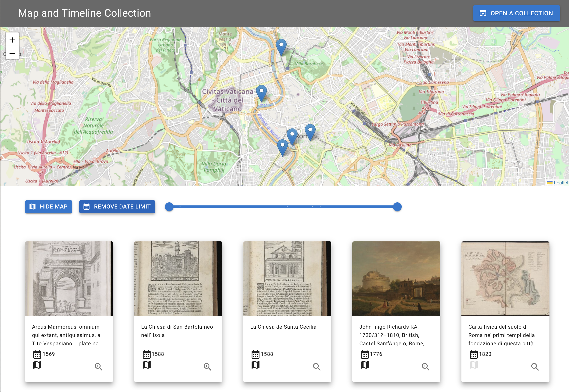Image resolution: width=569 pixels, height=392 pixels.
Task: Open a collection
Action: click(x=516, y=13)
